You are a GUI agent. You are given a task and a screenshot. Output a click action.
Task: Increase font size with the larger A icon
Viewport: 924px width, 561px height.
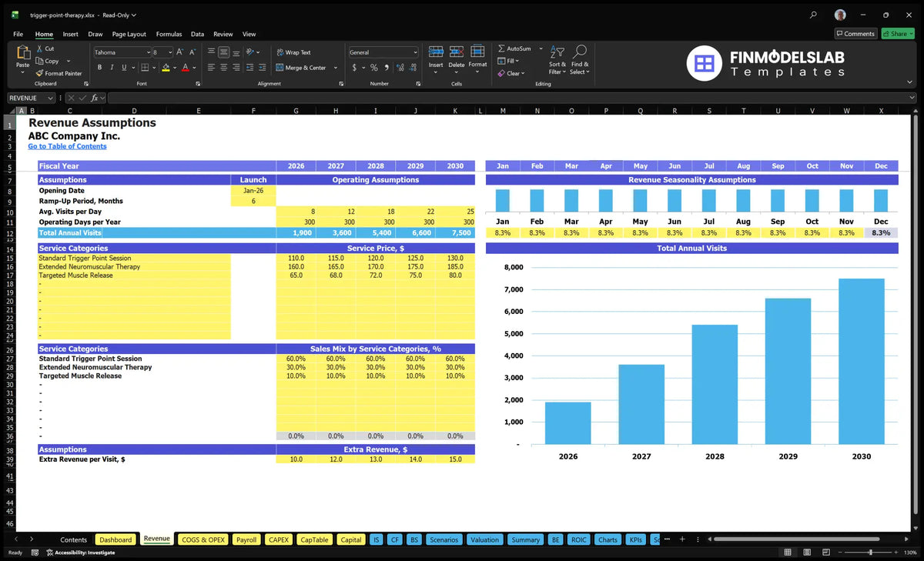click(180, 52)
